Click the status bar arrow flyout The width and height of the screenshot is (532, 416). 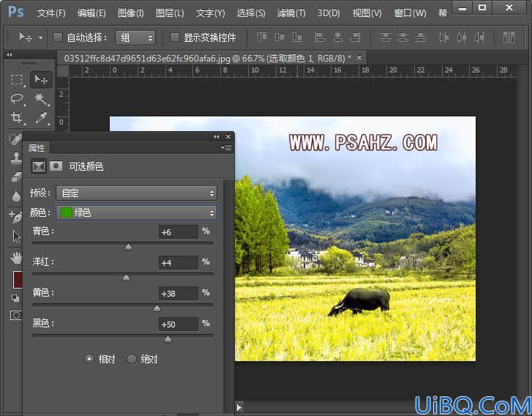[239, 407]
